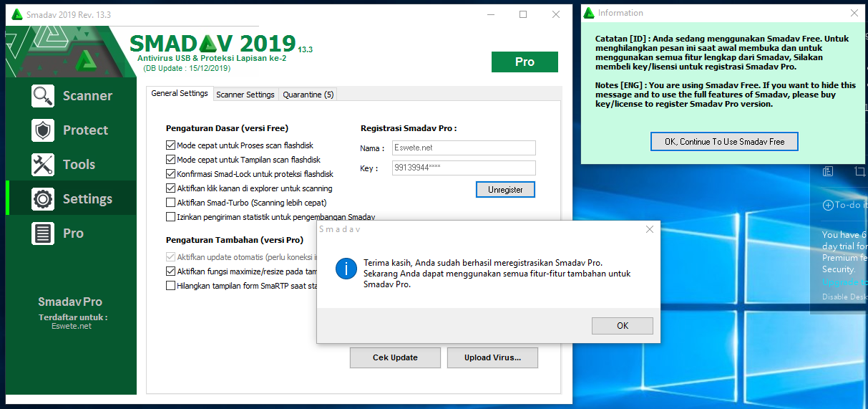Click the crop icon in desktop widget
This screenshot has height=409, width=868.
click(860, 171)
